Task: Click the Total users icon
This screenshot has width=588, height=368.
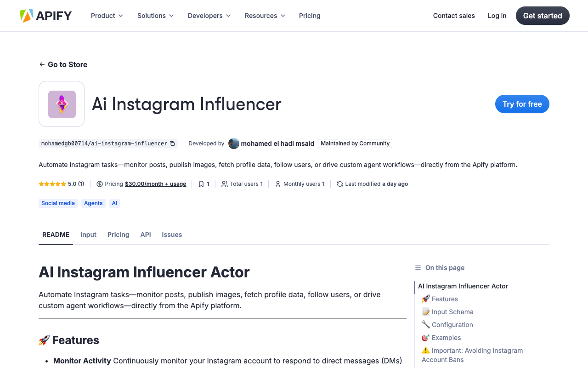Action: (x=224, y=184)
